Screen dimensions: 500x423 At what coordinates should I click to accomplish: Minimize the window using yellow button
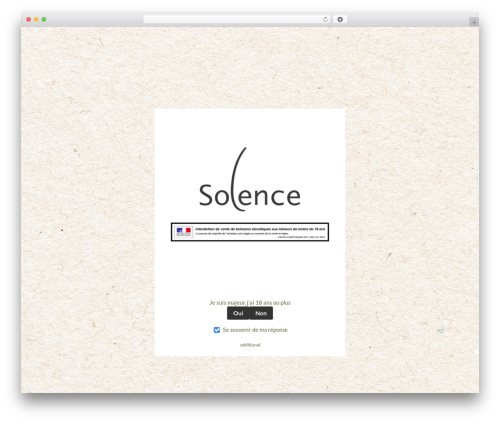[36, 19]
